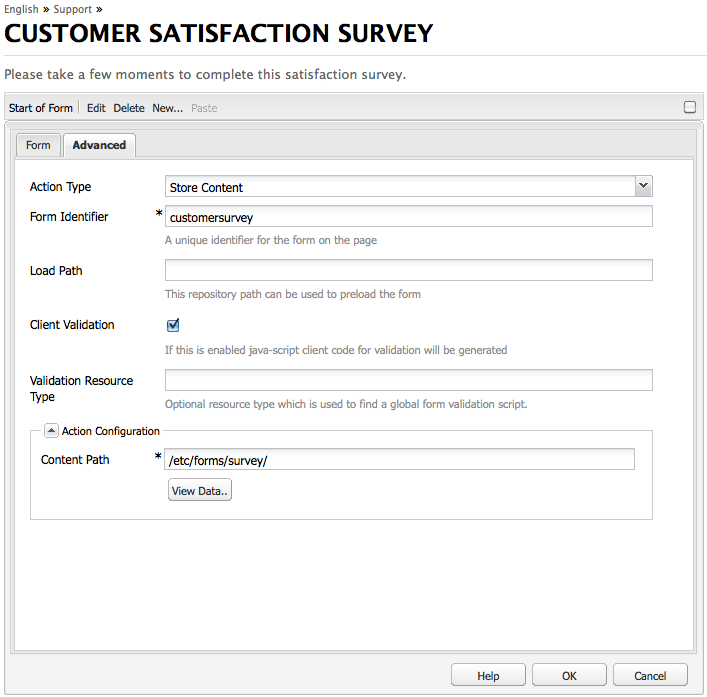Click the Cancel button
The height and width of the screenshot is (697, 707).
pos(650,675)
